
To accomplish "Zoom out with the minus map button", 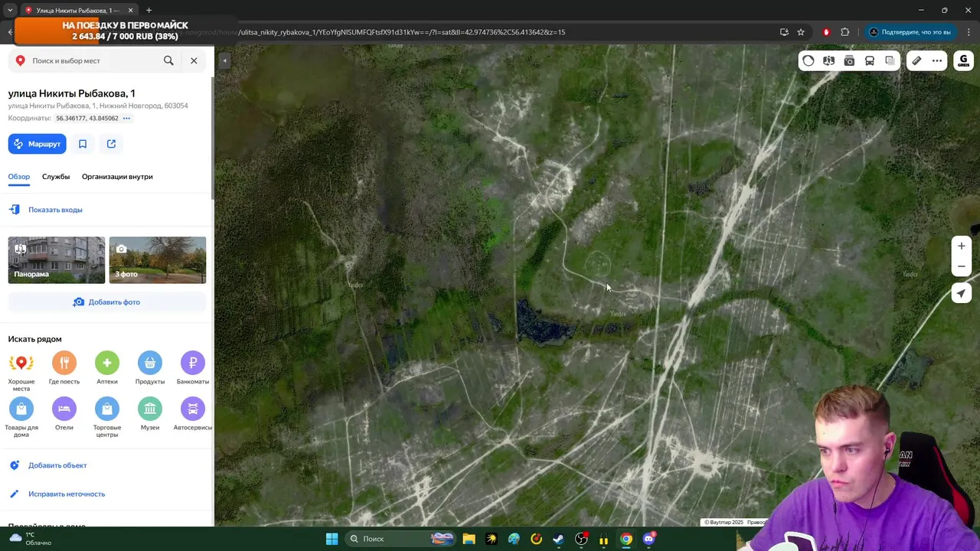I will [x=962, y=266].
